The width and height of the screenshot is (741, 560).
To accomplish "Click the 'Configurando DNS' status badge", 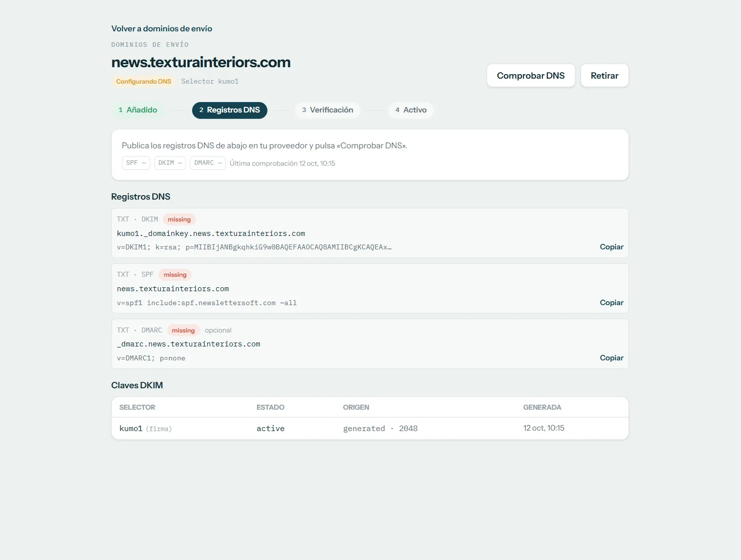I will point(143,81).
